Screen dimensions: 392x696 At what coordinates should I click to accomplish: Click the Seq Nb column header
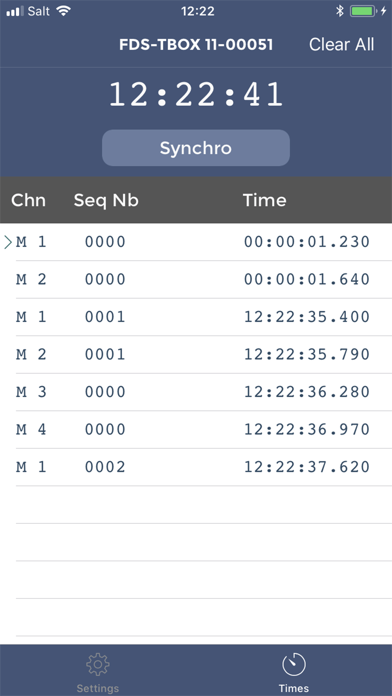tap(106, 201)
